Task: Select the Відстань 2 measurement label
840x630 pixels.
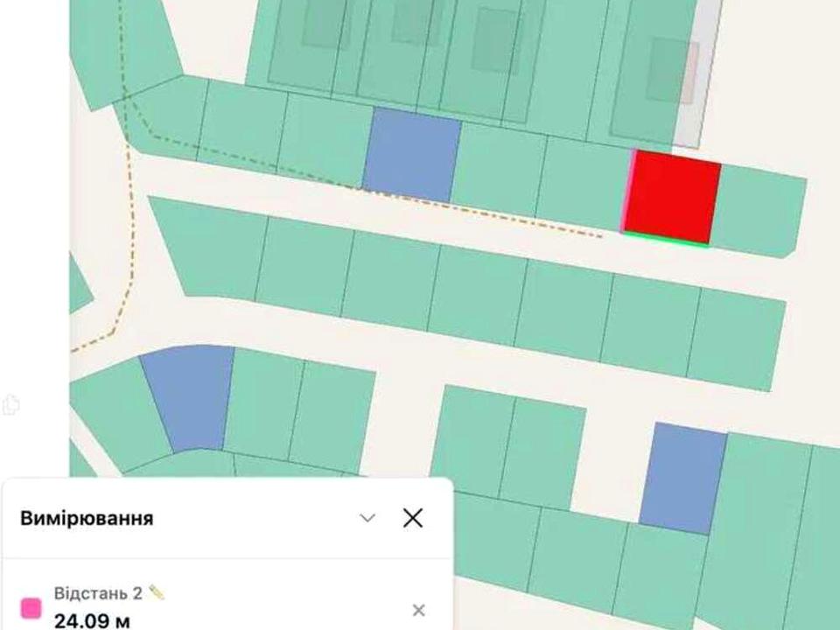Action: point(98,593)
